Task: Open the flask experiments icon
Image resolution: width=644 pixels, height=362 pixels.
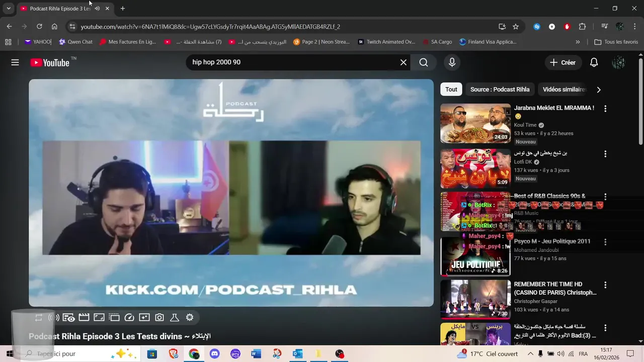Action: coord(175,317)
